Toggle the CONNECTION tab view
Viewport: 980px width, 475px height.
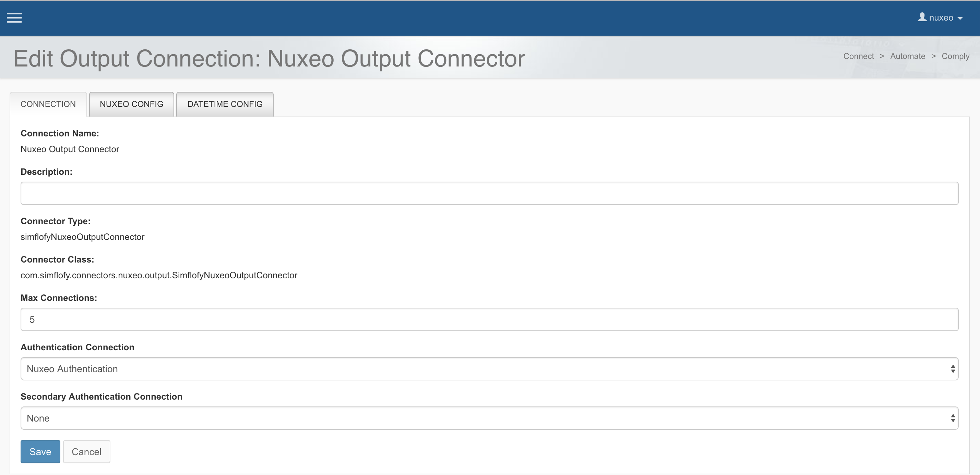48,104
